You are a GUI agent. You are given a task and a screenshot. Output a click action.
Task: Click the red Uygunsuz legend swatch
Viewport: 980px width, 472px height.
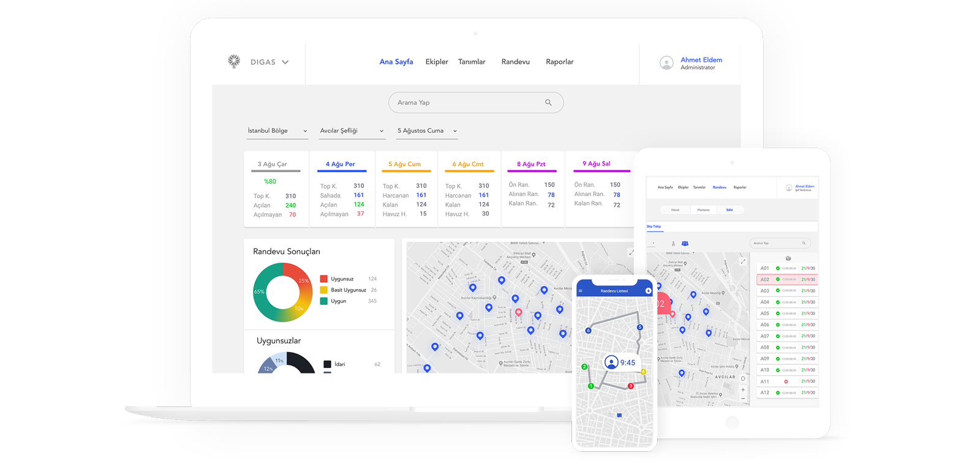click(x=324, y=279)
